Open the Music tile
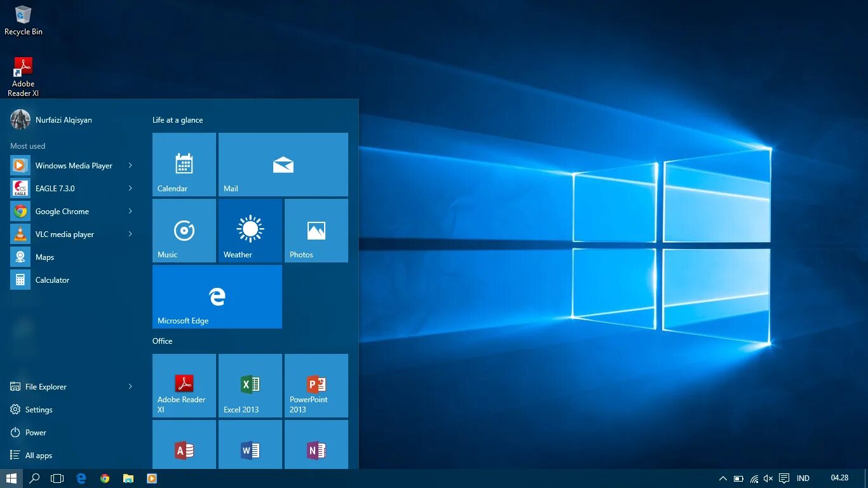 click(x=184, y=231)
